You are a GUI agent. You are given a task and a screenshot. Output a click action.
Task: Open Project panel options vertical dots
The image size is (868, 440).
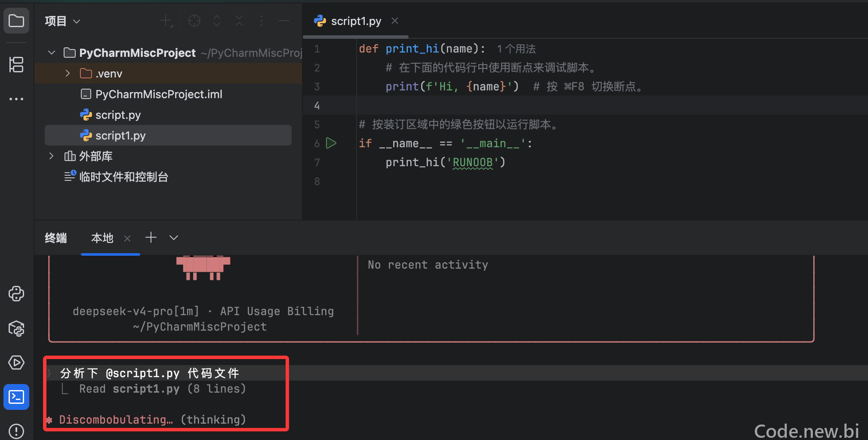pos(262,21)
